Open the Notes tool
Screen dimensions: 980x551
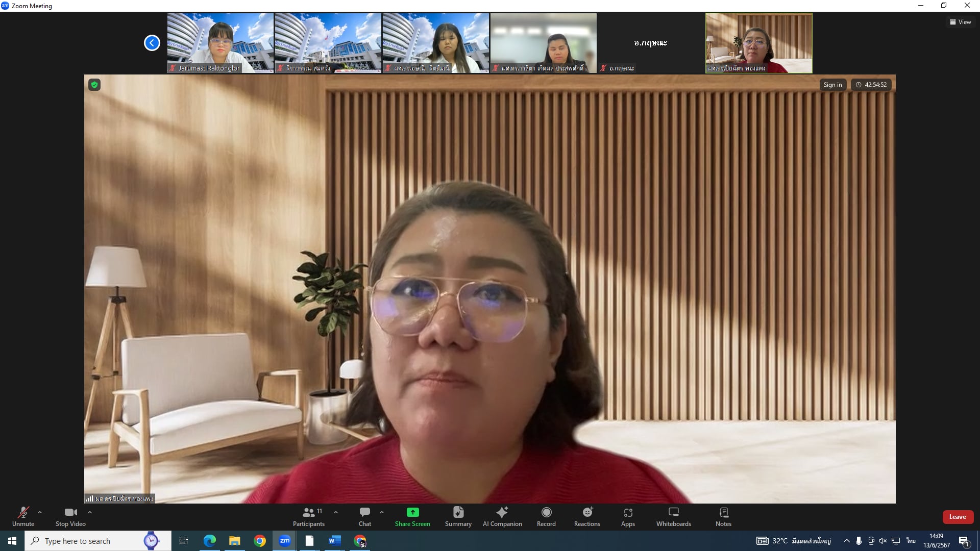(723, 516)
